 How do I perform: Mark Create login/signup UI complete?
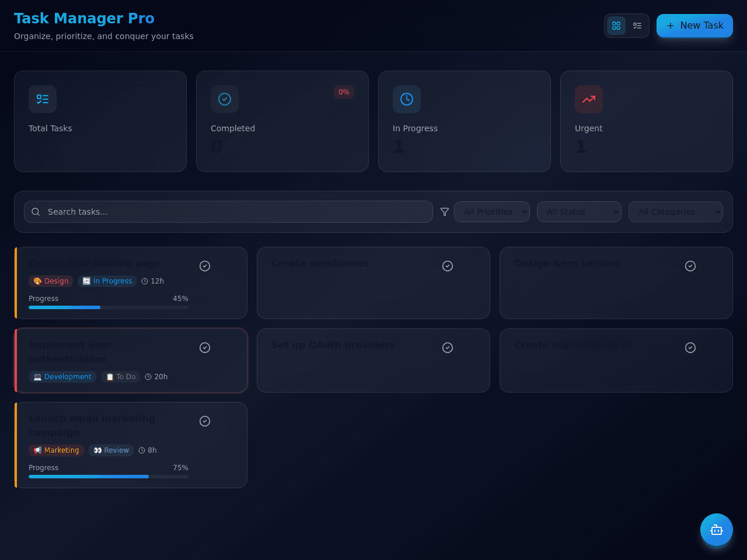[690, 348]
